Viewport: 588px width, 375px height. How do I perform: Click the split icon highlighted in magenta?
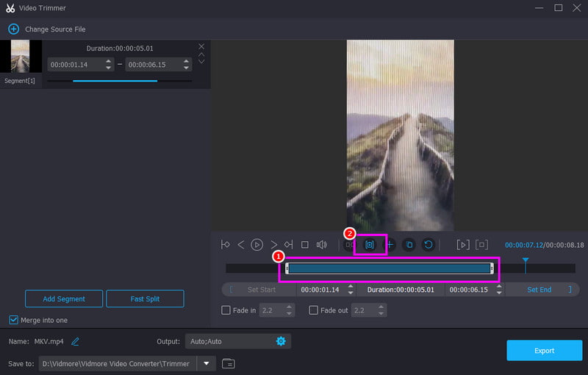pos(370,245)
